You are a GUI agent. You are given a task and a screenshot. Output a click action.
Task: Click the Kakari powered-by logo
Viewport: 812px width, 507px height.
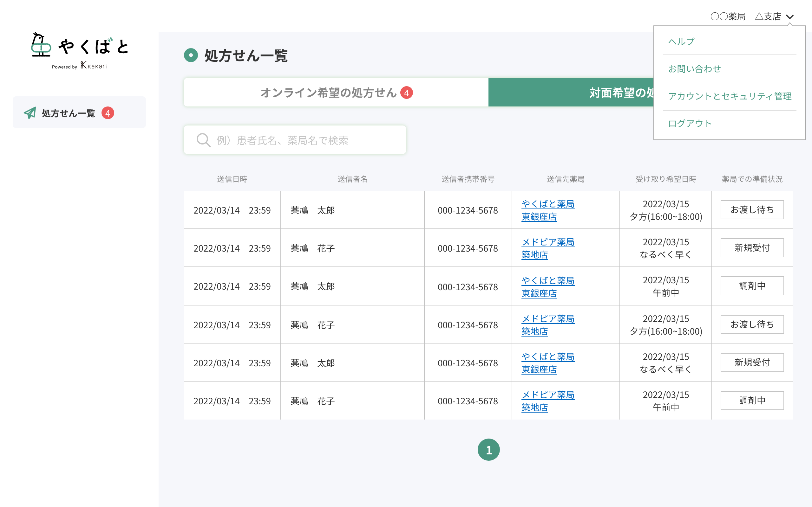click(93, 66)
